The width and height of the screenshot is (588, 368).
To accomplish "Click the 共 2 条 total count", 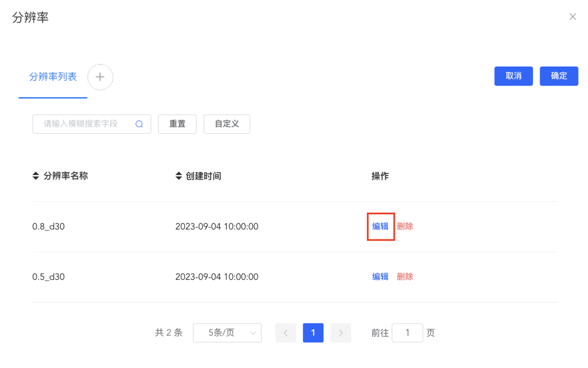I will pyautogui.click(x=169, y=333).
